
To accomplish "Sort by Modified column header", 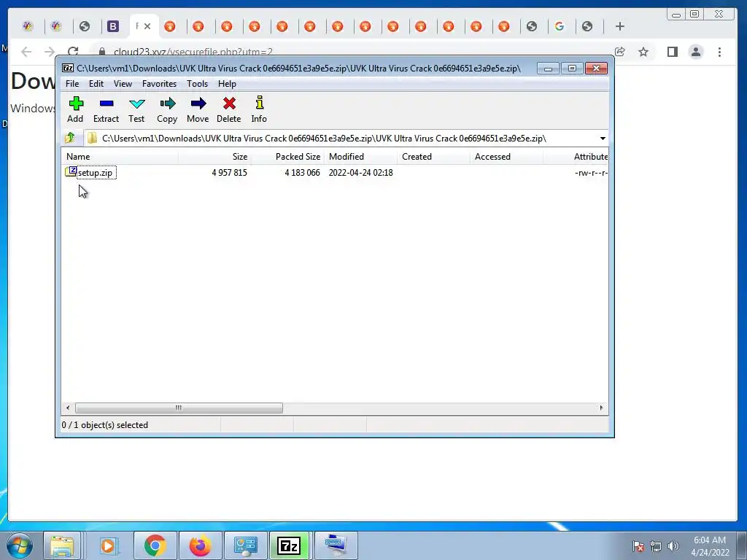I will (360, 157).
